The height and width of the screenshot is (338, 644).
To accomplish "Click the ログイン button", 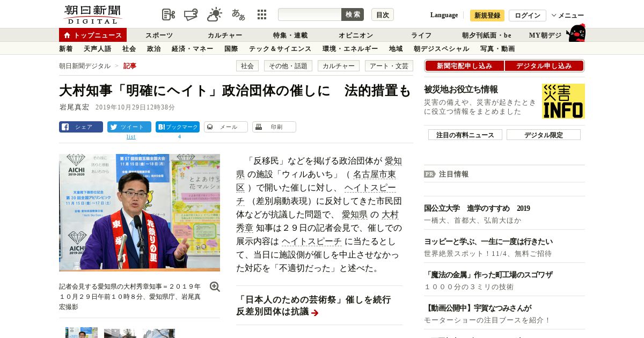I will [528, 16].
